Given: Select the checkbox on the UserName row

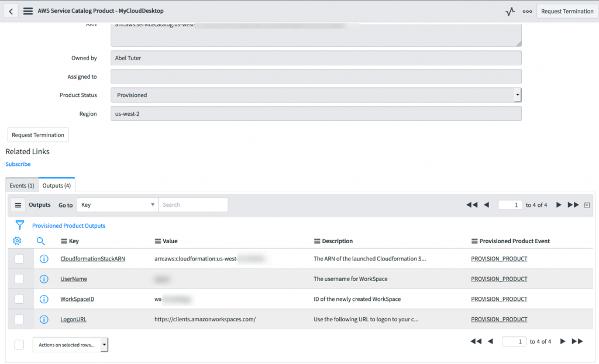Looking at the screenshot, I should tap(18, 279).
